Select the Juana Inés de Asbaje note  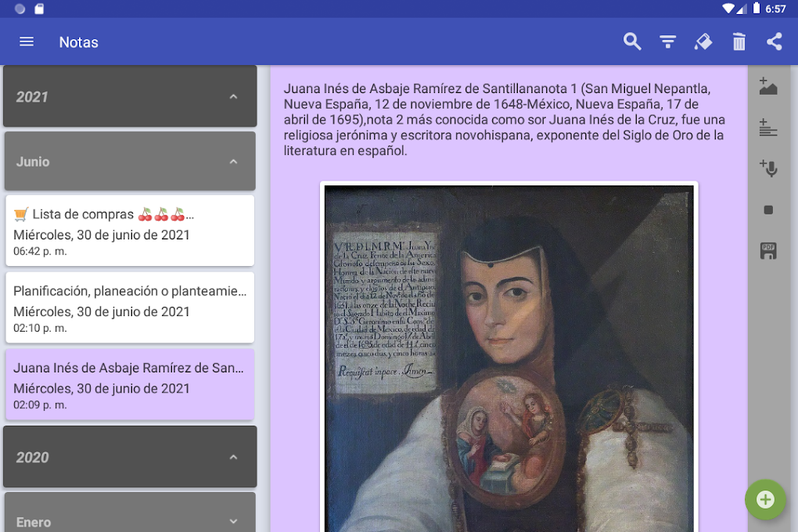130,384
